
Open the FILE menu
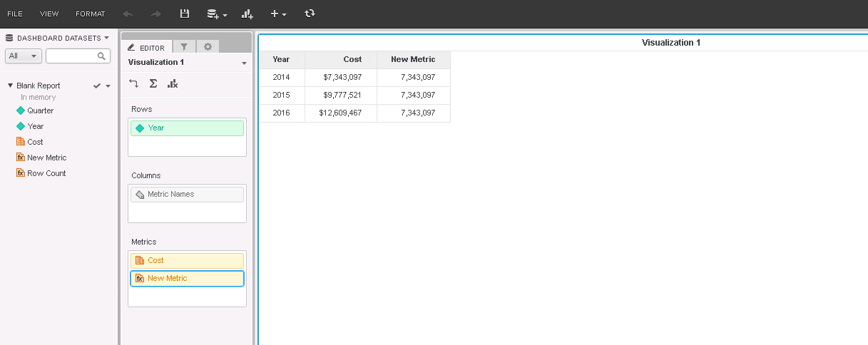(15, 14)
